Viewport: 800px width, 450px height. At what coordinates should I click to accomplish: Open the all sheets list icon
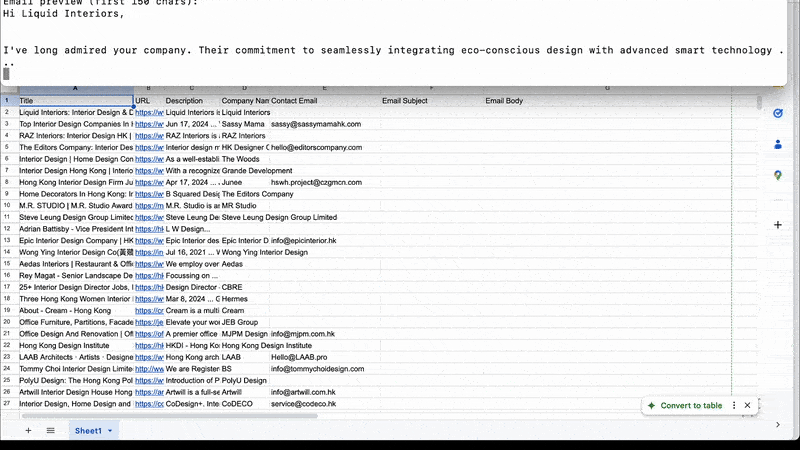point(51,430)
